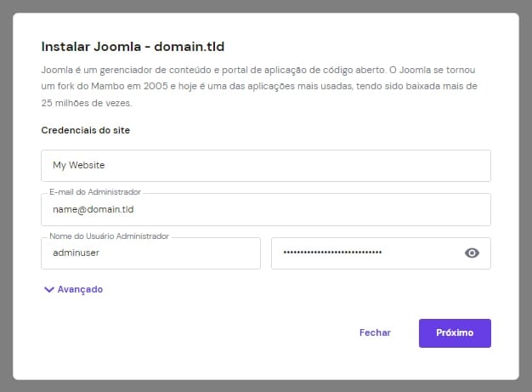The height and width of the screenshot is (392, 532).
Task: Click the adminuser text in username field
Action: [x=75, y=253]
